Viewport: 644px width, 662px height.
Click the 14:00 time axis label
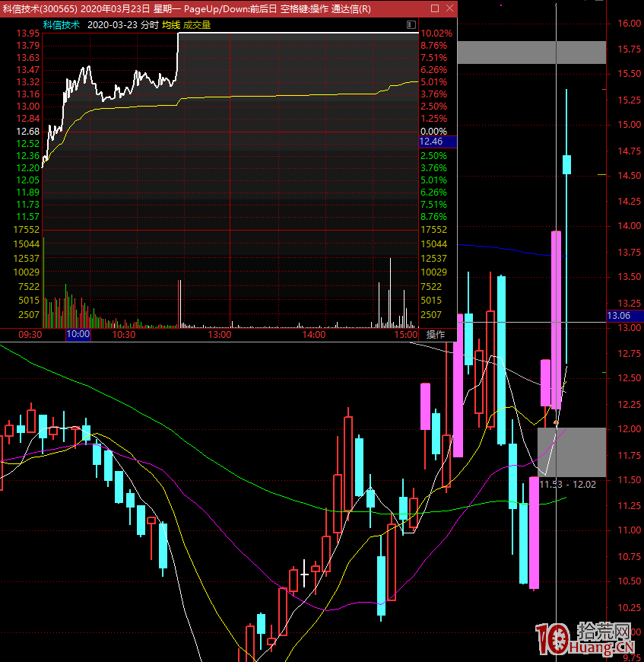point(314,335)
